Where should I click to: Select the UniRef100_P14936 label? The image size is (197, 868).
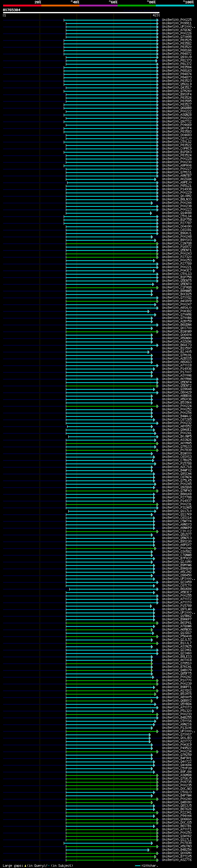177,369
